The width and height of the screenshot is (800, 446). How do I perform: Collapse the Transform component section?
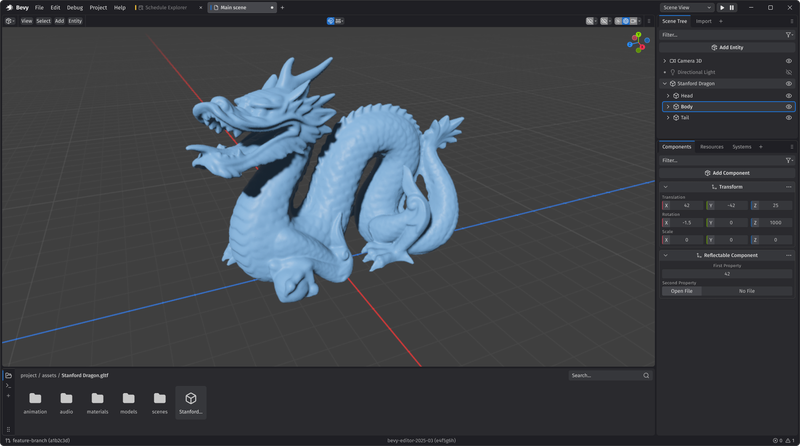666,187
